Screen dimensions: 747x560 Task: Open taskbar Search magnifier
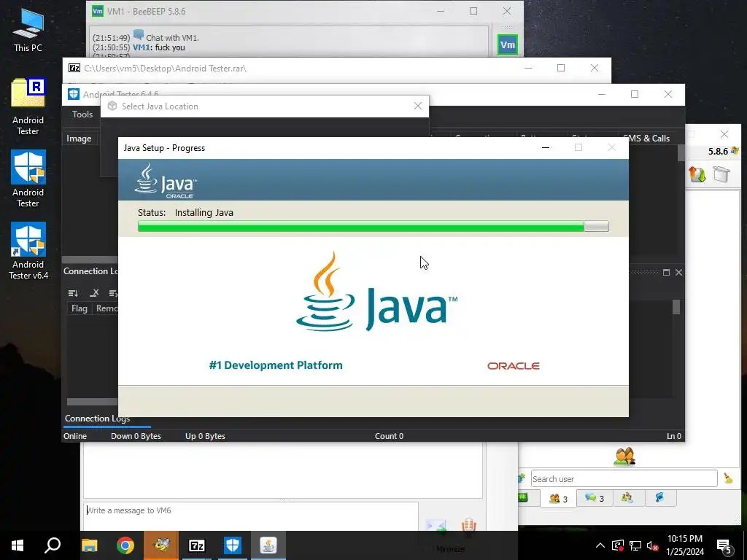[53, 545]
